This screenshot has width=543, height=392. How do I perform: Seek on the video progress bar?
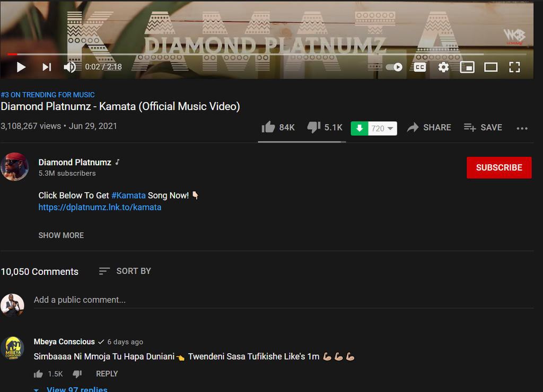tap(267, 55)
